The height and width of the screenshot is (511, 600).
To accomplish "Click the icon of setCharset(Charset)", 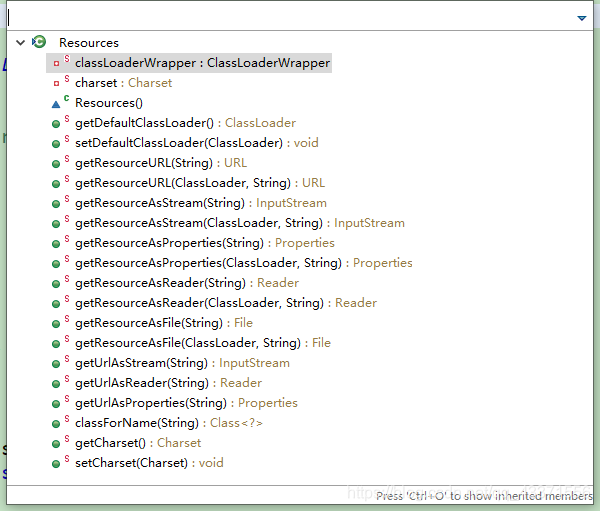I will tap(56, 464).
